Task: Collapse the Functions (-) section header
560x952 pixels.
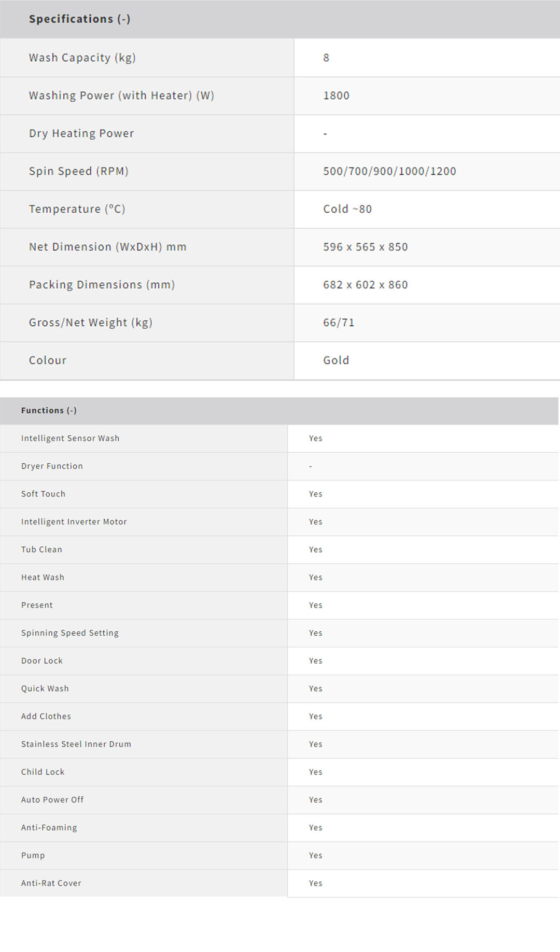Action: click(x=49, y=410)
